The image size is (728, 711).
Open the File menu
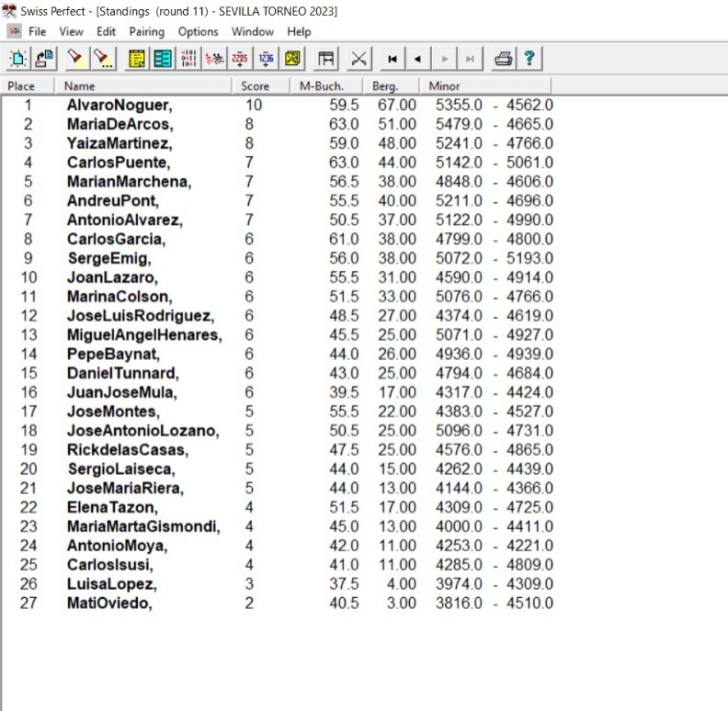pos(37,31)
